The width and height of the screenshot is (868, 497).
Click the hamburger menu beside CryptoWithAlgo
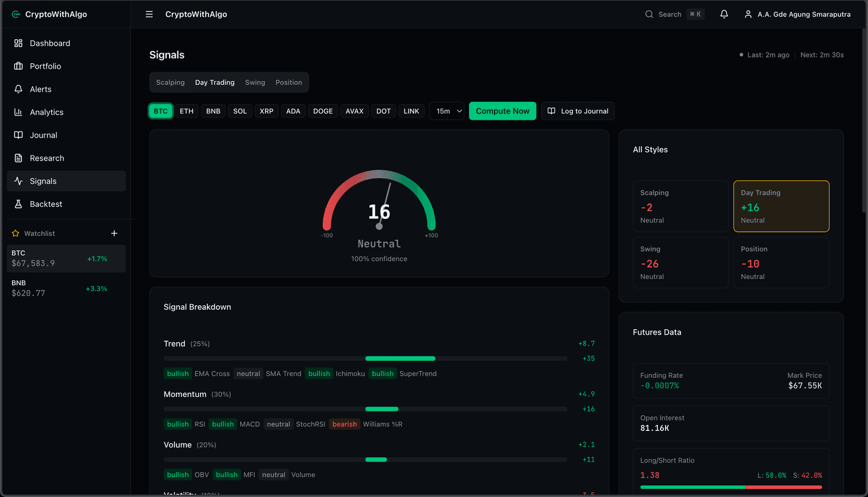point(149,14)
